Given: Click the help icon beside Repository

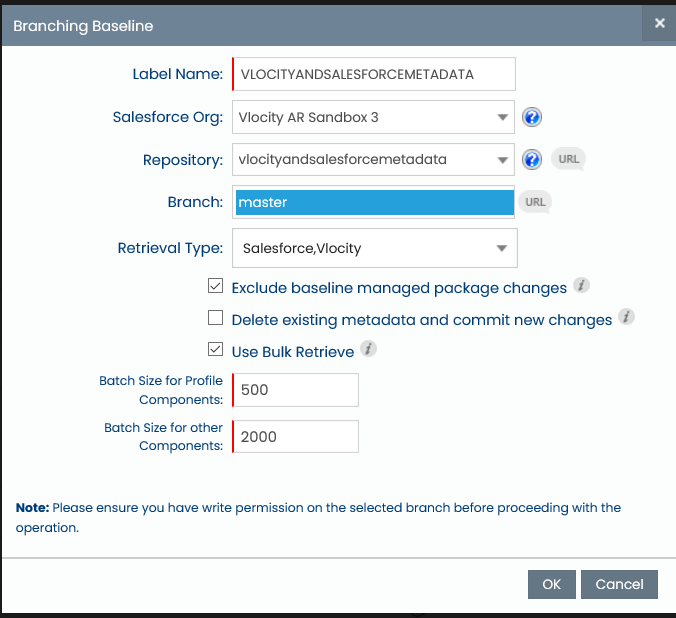Looking at the screenshot, I should coord(532,159).
